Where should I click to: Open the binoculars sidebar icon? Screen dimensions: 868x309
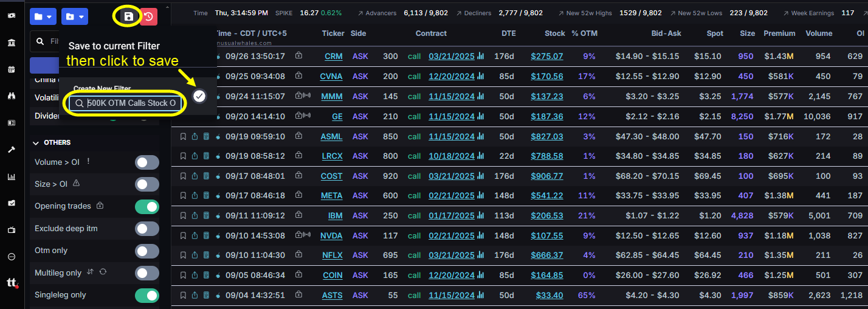click(12, 95)
